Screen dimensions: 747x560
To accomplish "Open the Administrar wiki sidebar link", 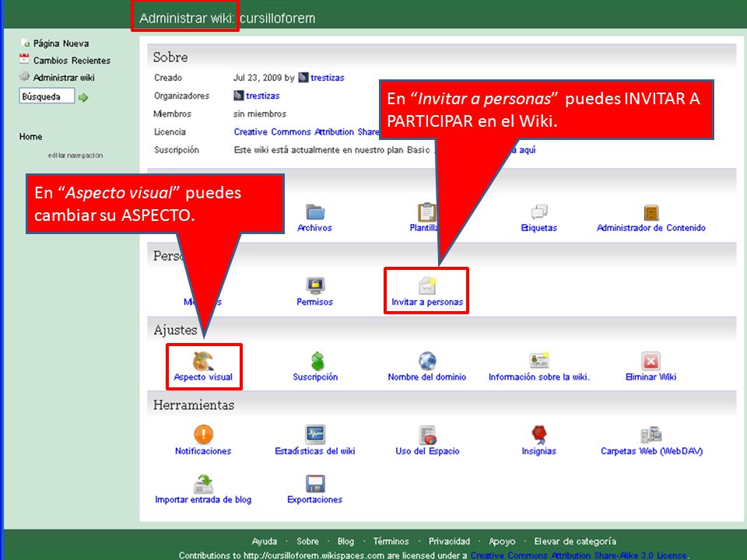I will point(64,78).
